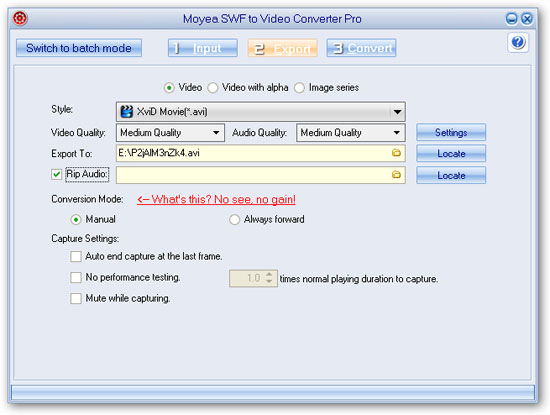Open the What's this? No see, no gain link
This screenshot has width=550, height=415.
point(216,199)
